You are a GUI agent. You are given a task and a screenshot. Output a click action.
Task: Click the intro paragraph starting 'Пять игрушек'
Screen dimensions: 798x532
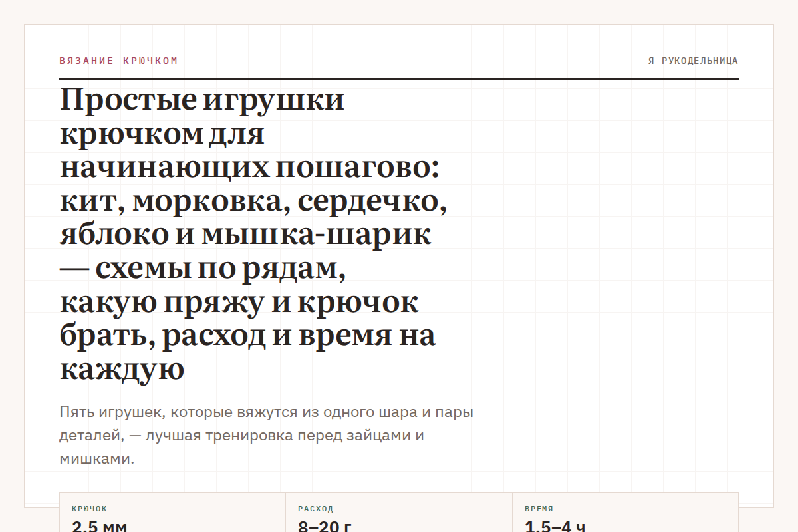(266, 435)
